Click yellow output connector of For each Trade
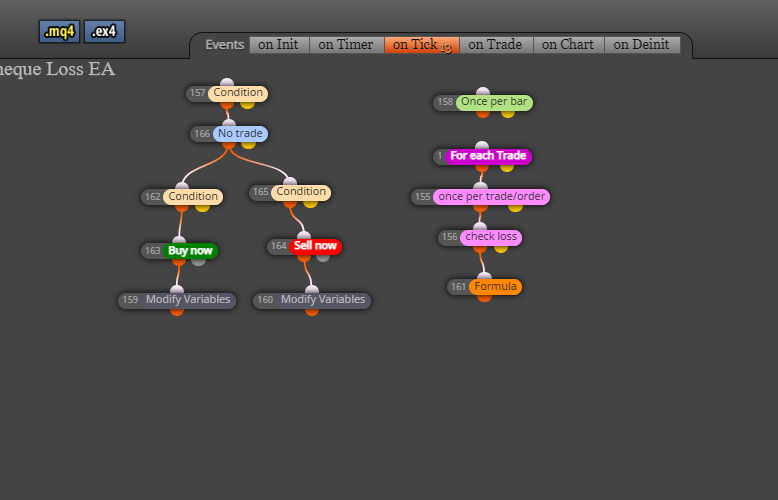The image size is (778, 500). click(x=507, y=167)
